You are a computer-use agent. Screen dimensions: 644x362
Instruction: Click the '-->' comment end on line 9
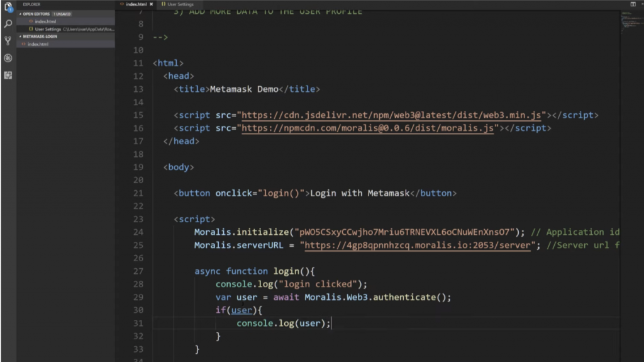[x=160, y=37]
